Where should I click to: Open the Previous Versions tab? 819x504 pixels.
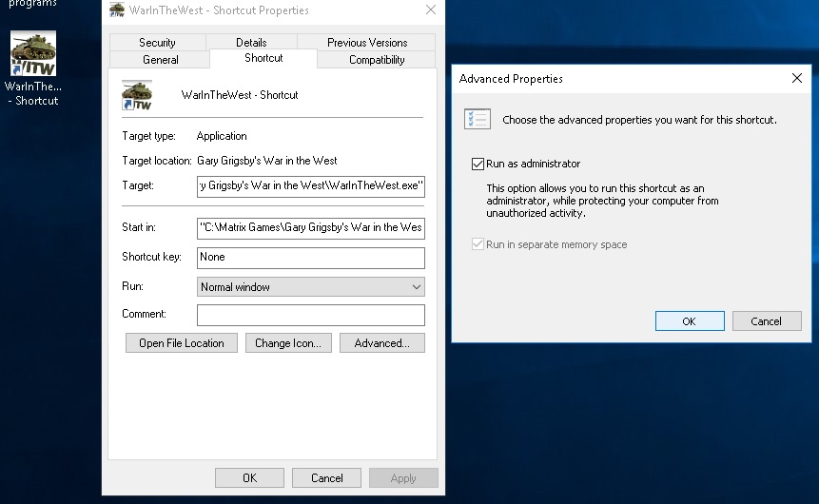click(366, 42)
